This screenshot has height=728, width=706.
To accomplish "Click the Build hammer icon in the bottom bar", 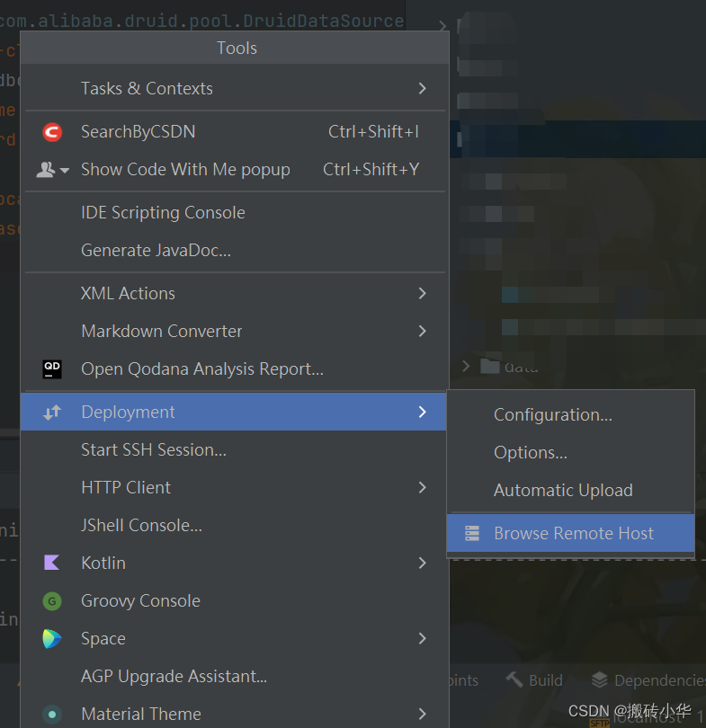I will [514, 680].
